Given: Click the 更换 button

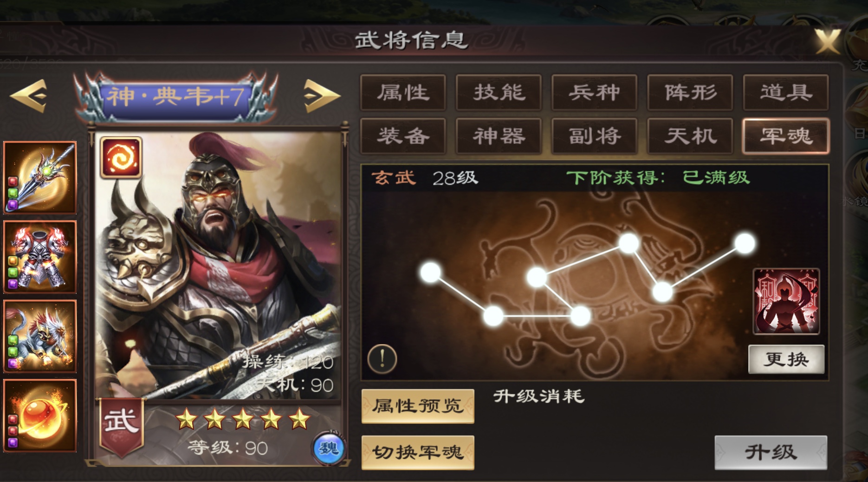Looking at the screenshot, I should point(786,359).
